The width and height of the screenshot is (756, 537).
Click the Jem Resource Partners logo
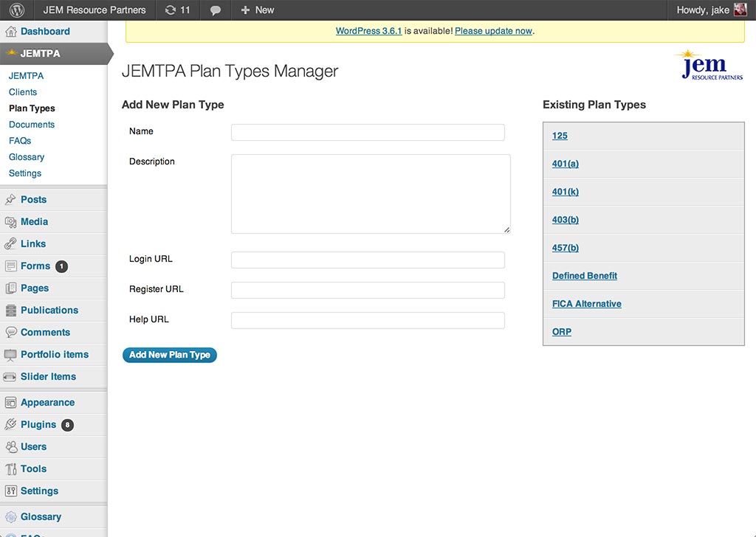pyautogui.click(x=709, y=64)
